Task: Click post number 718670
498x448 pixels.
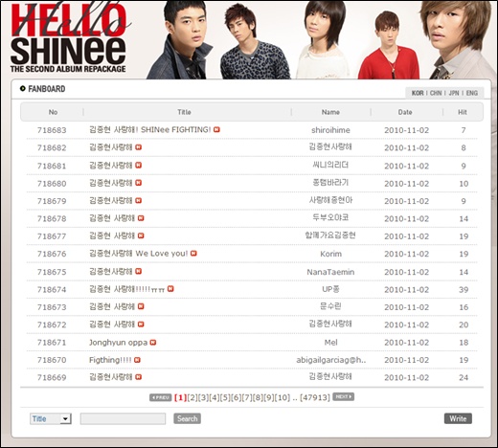Action: tap(52, 360)
